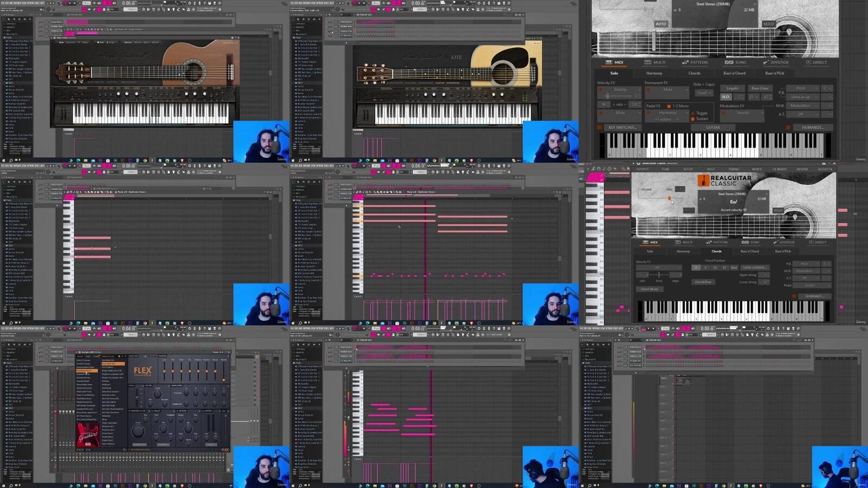
Task: Select chord position III
Action: (714, 268)
